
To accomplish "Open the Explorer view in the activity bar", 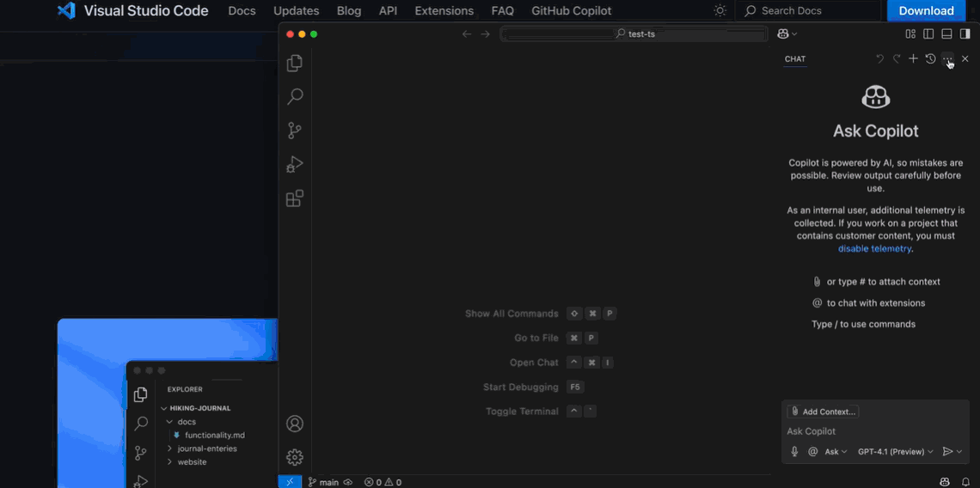I will [x=294, y=63].
